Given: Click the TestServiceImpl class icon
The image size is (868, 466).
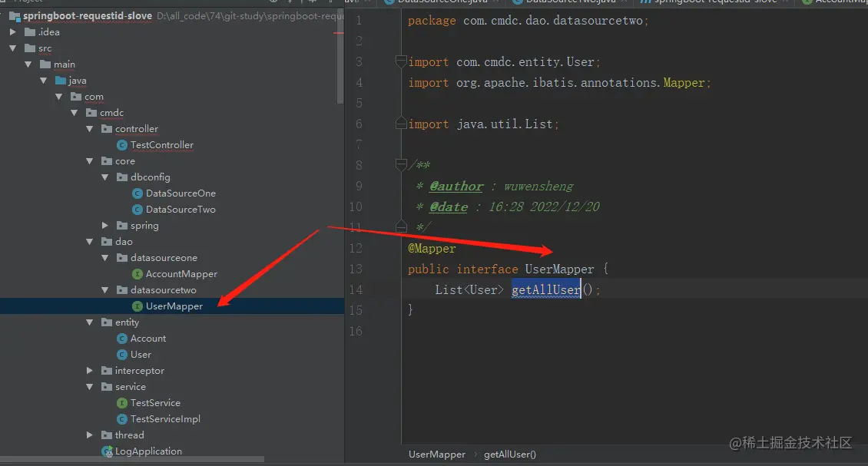Looking at the screenshot, I should point(122,419).
